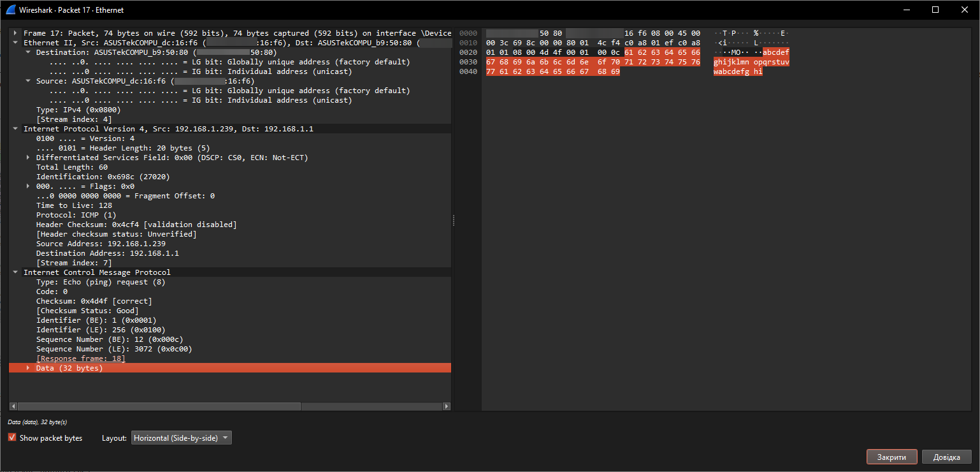The width and height of the screenshot is (980, 472).
Task: Click the horizontal scrollbar right arrow
Action: pos(447,406)
